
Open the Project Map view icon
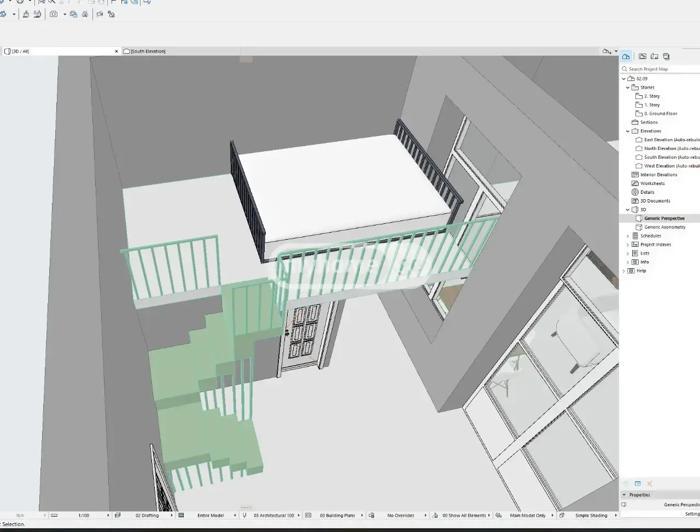pyautogui.click(x=626, y=56)
